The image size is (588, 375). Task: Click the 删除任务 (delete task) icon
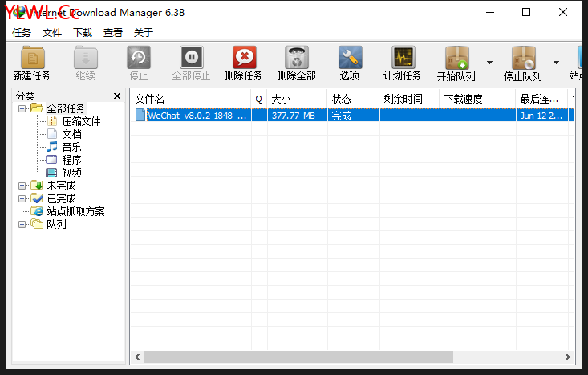[x=244, y=58]
